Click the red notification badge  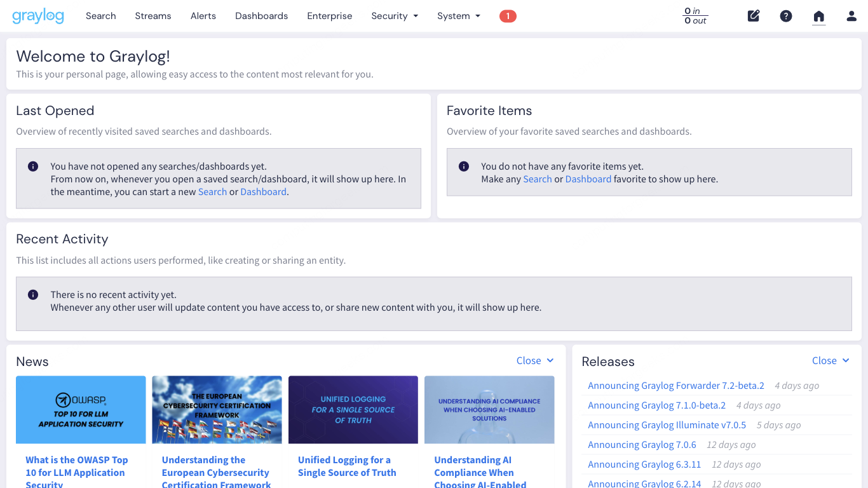(x=508, y=16)
